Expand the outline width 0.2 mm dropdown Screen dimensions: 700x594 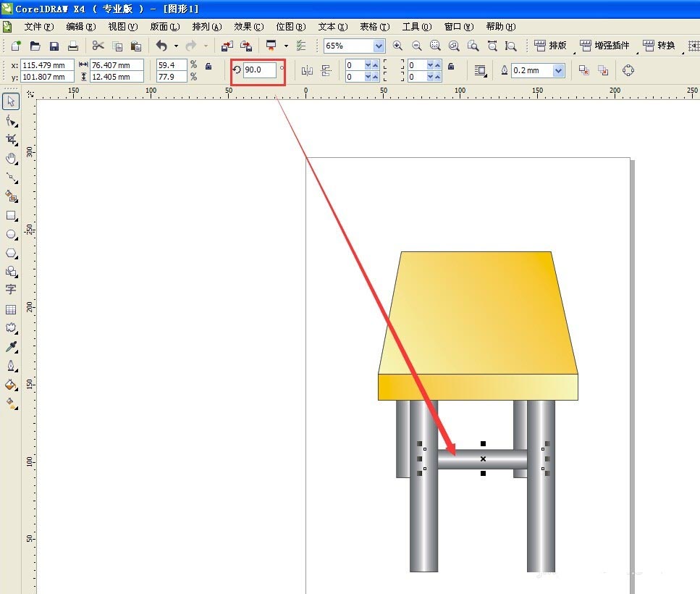click(558, 70)
